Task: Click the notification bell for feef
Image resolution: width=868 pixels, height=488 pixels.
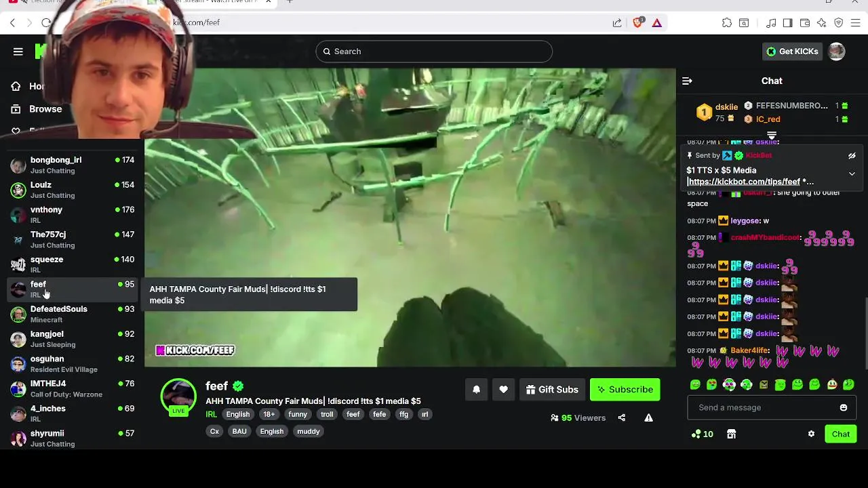Action: point(476,390)
